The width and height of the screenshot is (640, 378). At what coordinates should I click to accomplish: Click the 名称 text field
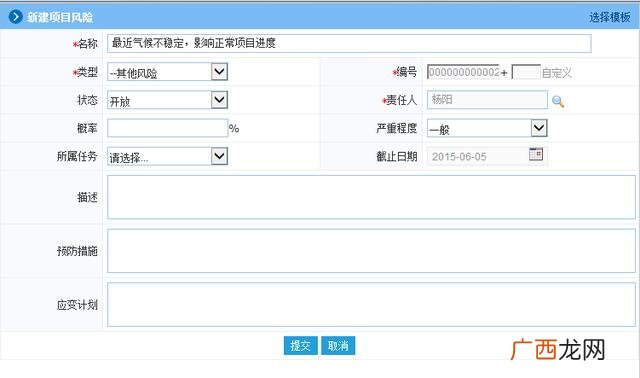(x=349, y=43)
